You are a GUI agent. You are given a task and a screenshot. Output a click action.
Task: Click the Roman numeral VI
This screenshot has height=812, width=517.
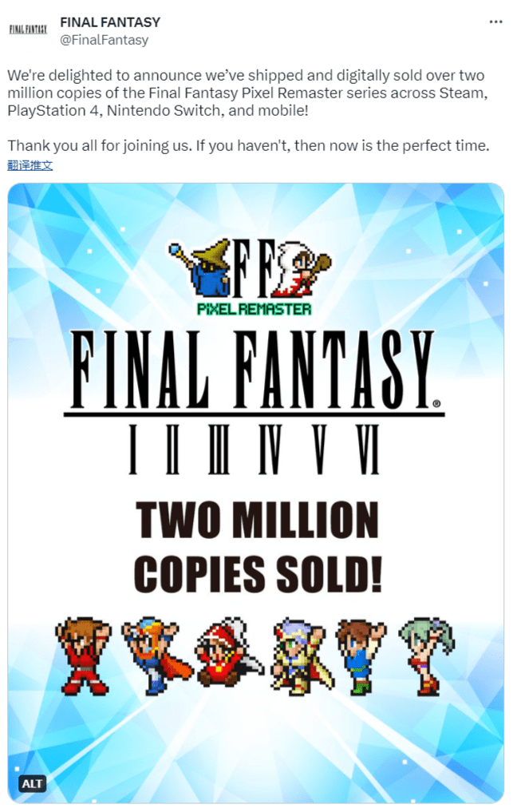368,450
